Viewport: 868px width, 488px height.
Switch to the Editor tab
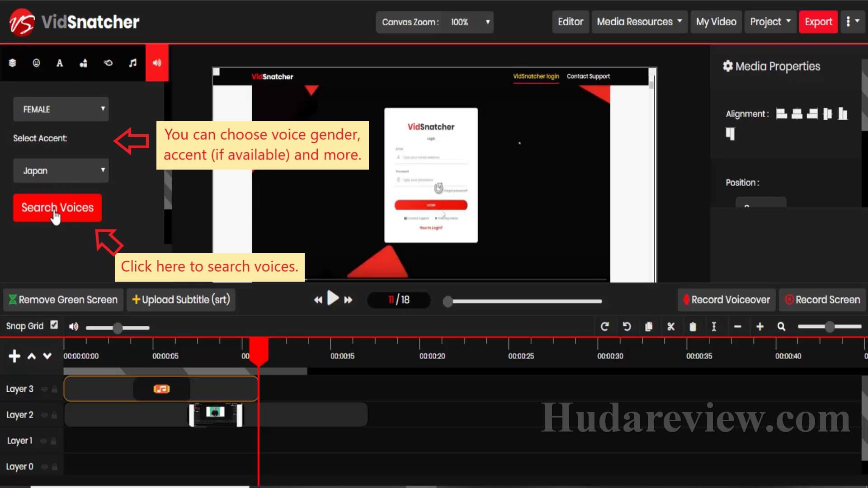click(571, 22)
